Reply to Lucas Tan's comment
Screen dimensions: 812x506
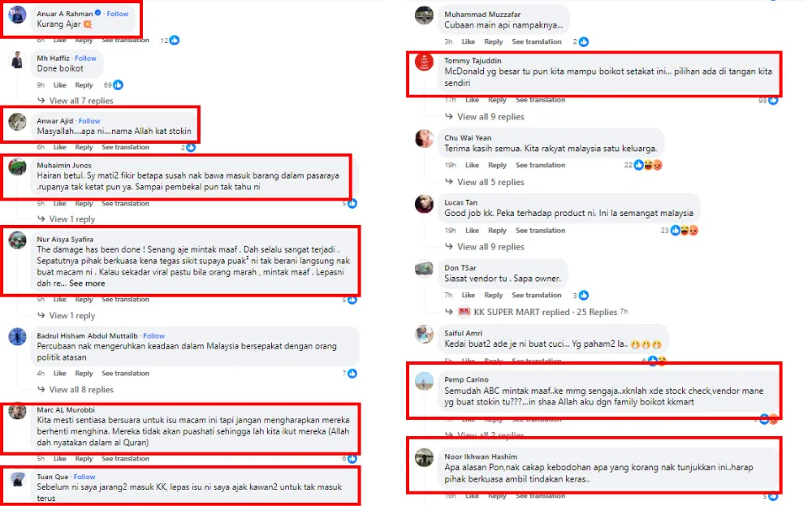click(497, 231)
